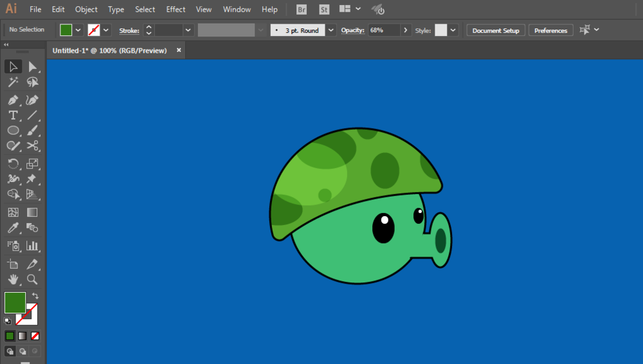Switch paint mode to Gradient
This screenshot has width=643, height=364.
23,336
